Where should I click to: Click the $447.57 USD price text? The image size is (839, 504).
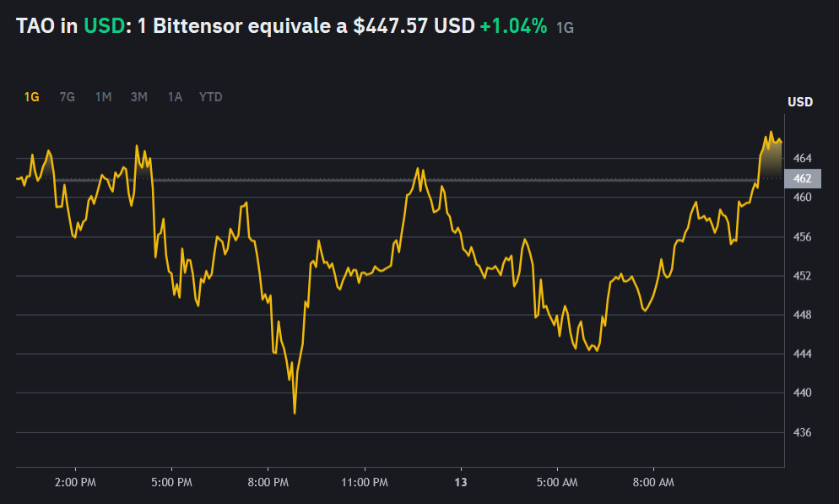414,25
